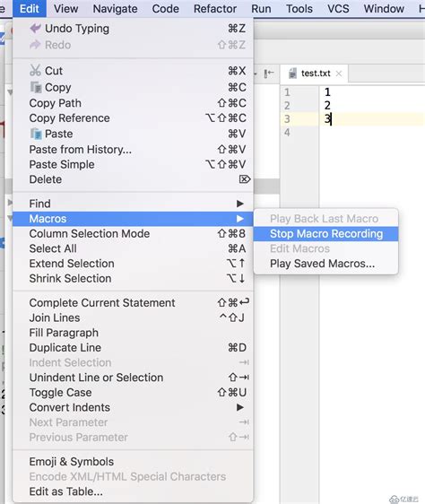The height and width of the screenshot is (504, 425).
Task: Click the collapse panel icon beside tab
Action: pos(269,74)
